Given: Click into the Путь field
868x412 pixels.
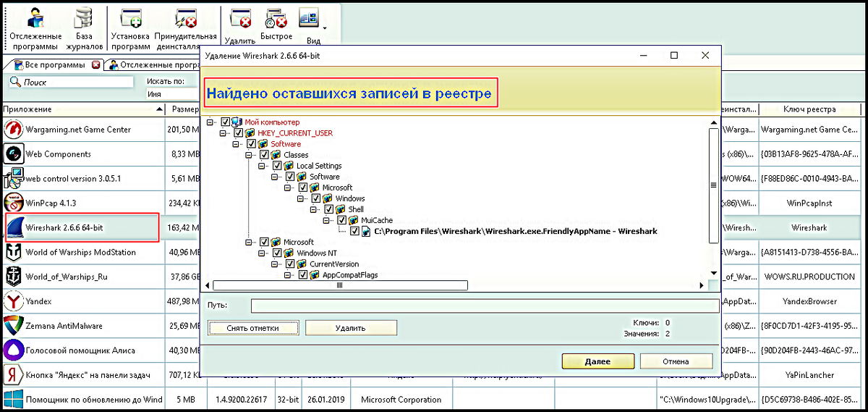Looking at the screenshot, I should click(485, 306).
